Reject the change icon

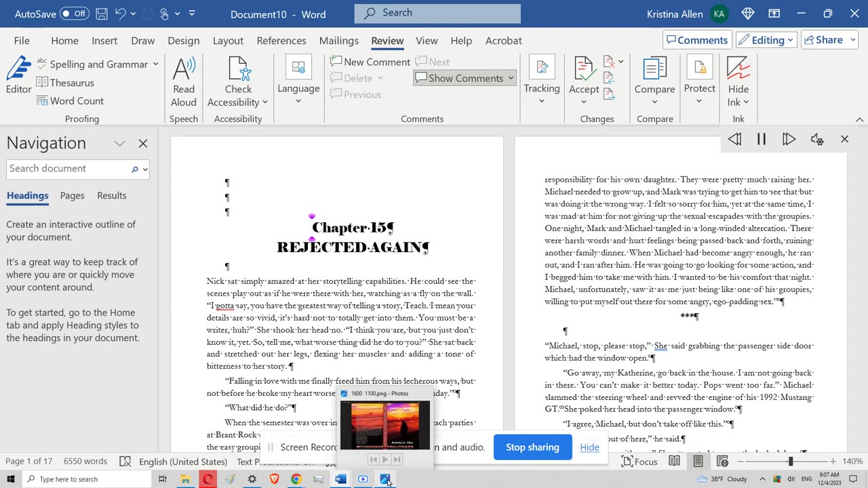coord(608,62)
